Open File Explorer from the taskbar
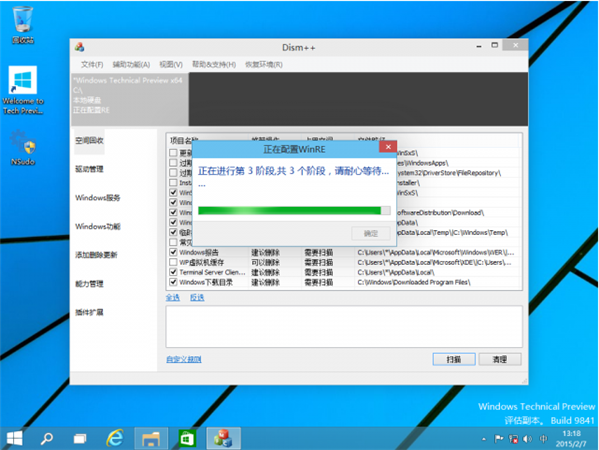The width and height of the screenshot is (599, 450). point(151,438)
